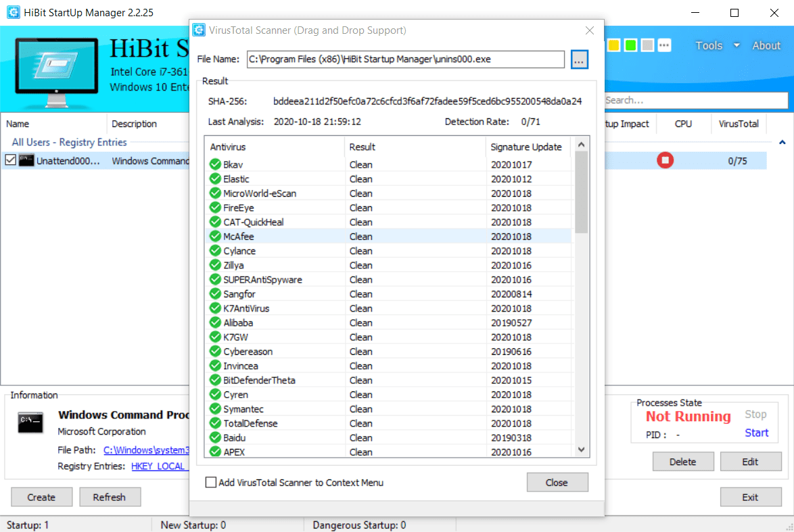Click the green check icon beside Bkav
794x532 pixels.
(215, 164)
